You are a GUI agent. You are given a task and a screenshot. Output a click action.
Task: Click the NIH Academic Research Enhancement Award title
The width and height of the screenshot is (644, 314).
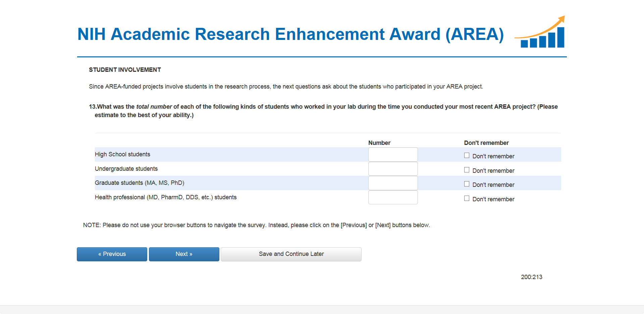pyautogui.click(x=290, y=34)
